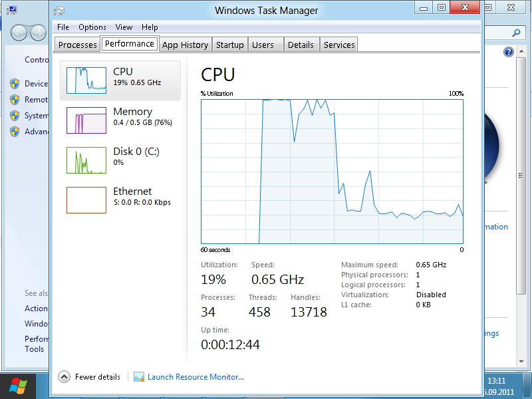Open the File menu
The width and height of the screenshot is (532, 399).
coord(63,27)
